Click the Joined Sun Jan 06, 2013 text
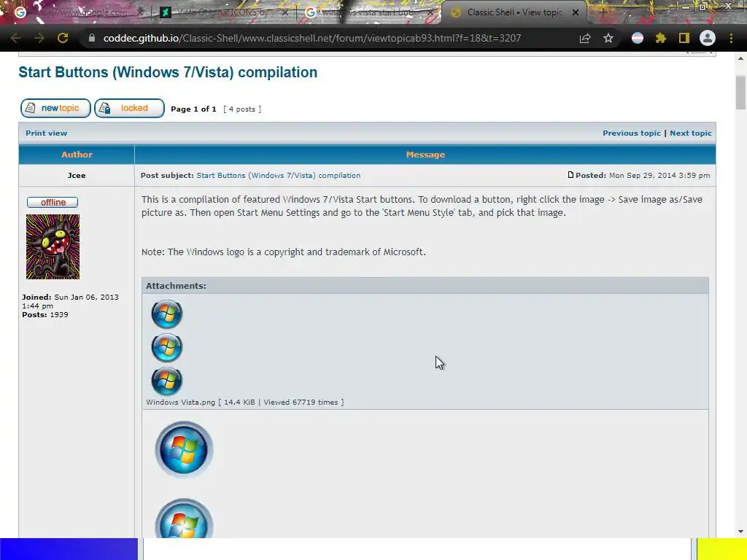This screenshot has height=560, width=747. (70, 301)
